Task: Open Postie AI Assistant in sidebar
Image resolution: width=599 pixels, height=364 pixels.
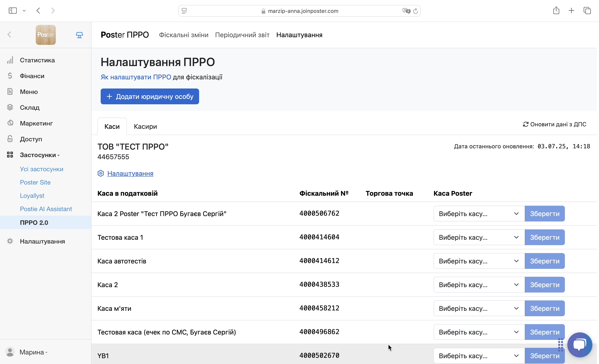Action: tap(46, 209)
